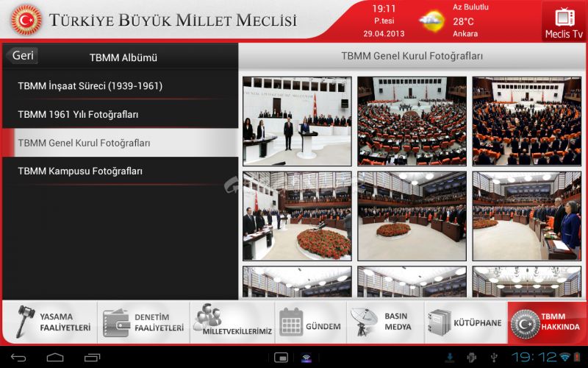Tap Android home navigation button
The height and width of the screenshot is (368, 588).
coord(55,357)
